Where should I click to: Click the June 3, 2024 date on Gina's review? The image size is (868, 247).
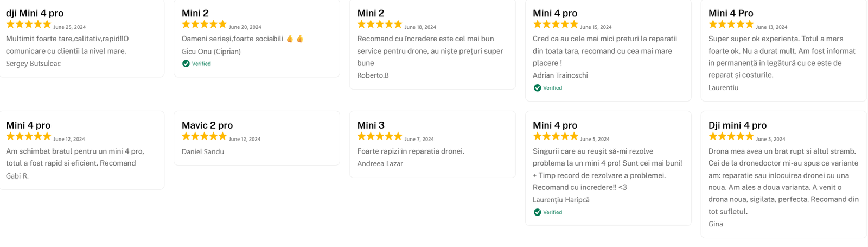tap(771, 140)
